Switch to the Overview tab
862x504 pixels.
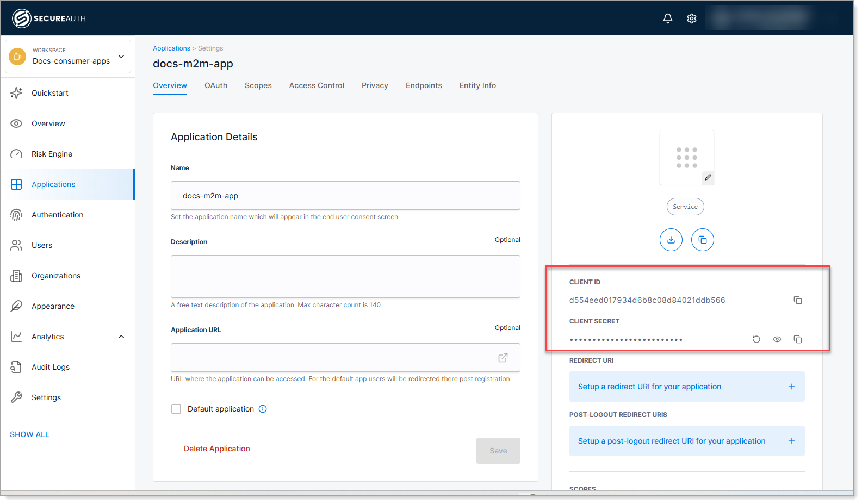pos(170,85)
